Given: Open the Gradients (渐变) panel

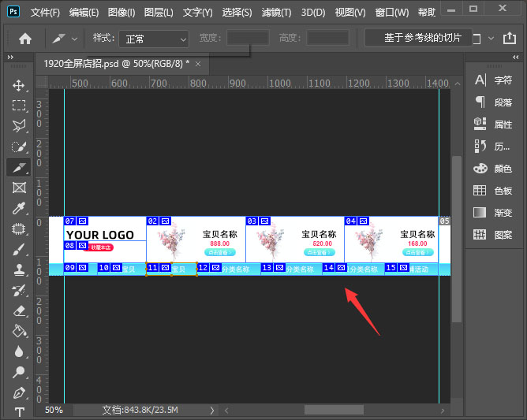Looking at the screenshot, I should 493,213.
